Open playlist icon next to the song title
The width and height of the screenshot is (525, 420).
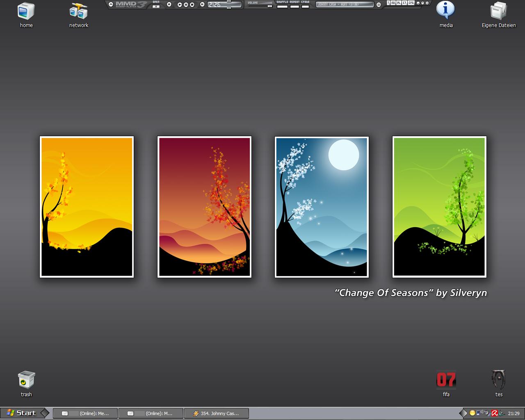click(379, 5)
